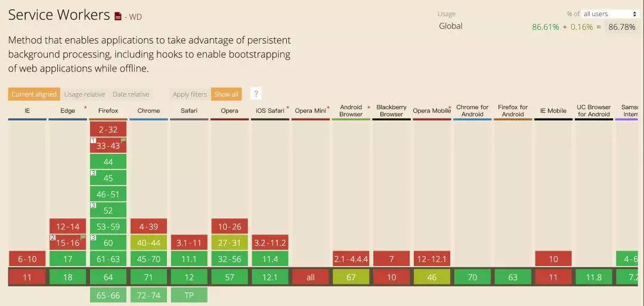Click the green flag on Firefox 33-43
The image size is (644, 306).
123,140
